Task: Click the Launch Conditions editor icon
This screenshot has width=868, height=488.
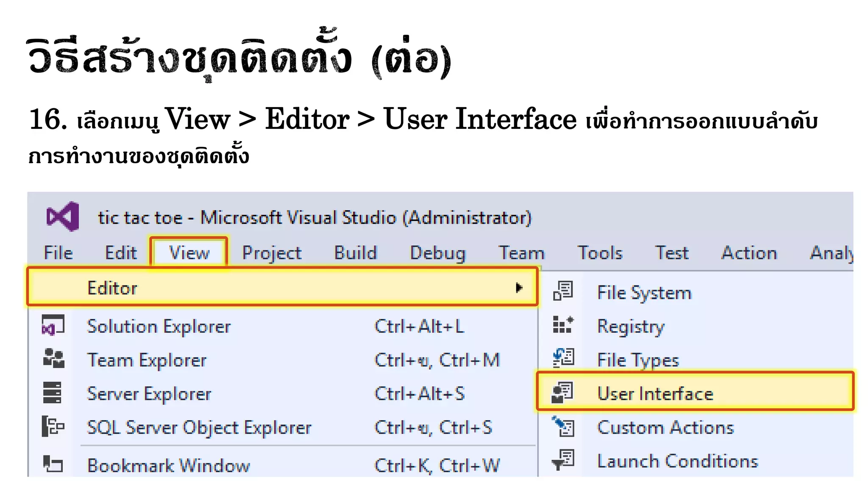Action: pos(563,460)
